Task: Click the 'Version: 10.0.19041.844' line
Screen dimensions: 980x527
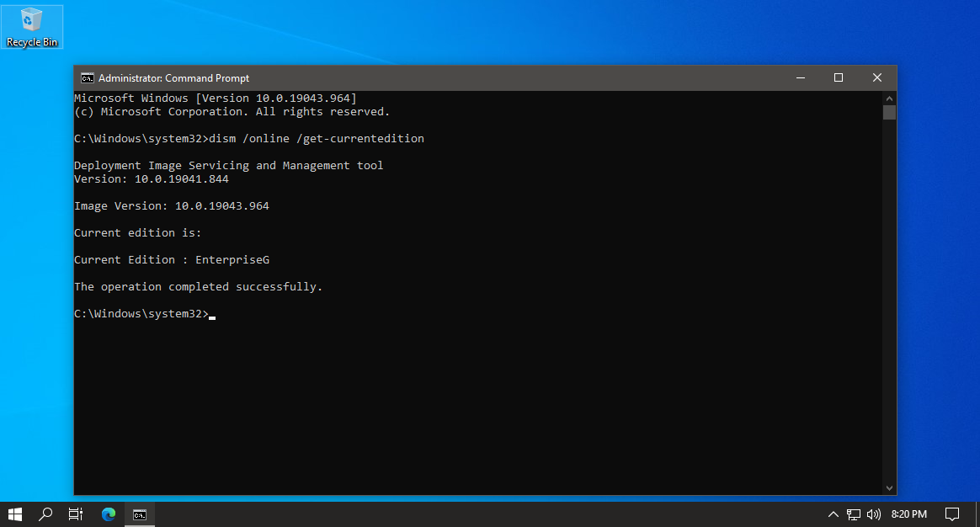Action: point(152,178)
